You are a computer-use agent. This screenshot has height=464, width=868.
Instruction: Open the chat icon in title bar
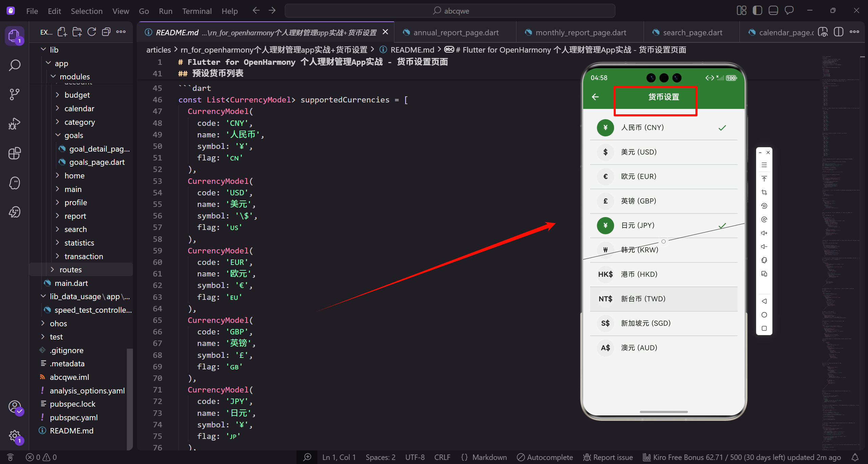[x=789, y=11]
